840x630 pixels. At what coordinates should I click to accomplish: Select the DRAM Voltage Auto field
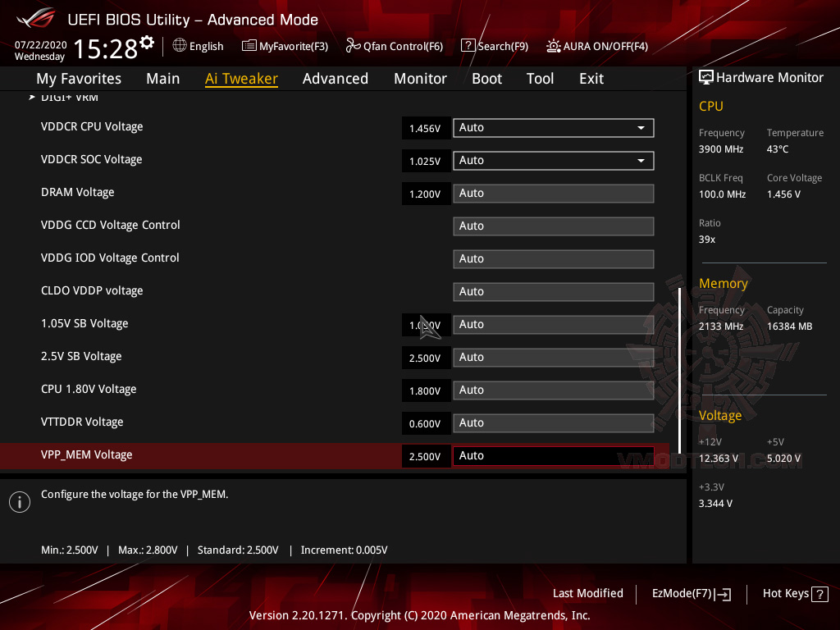553,193
